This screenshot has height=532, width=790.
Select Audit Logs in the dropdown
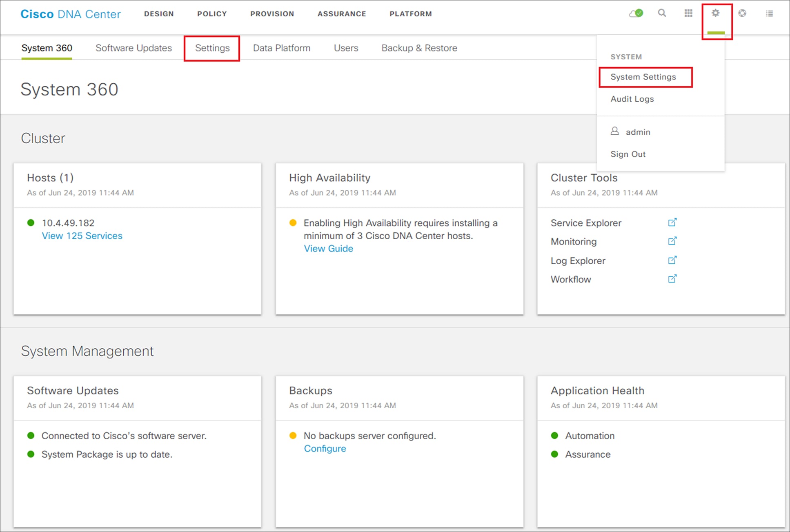click(632, 99)
